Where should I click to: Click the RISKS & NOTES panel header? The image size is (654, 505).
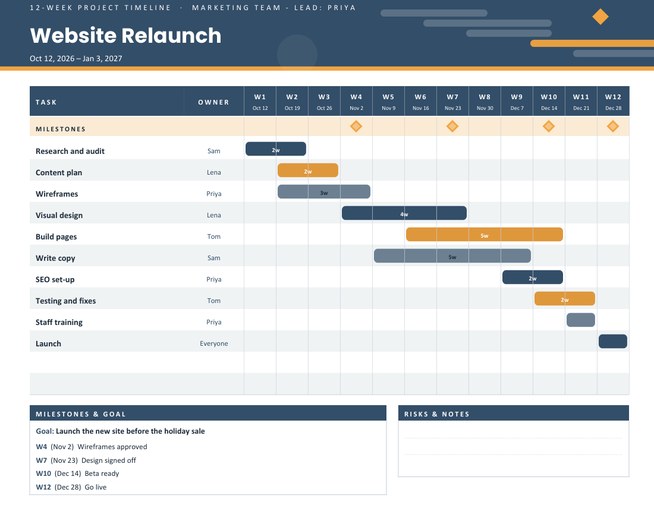coord(513,414)
